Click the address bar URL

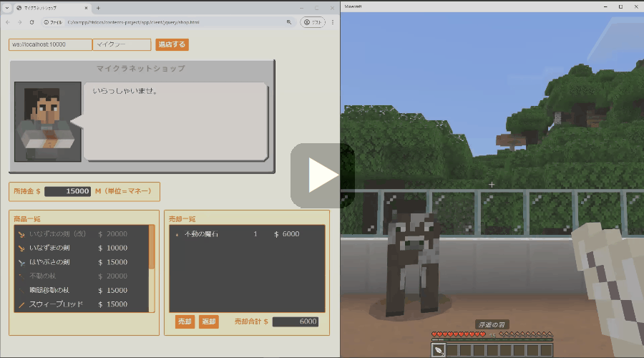pyautogui.click(x=134, y=22)
